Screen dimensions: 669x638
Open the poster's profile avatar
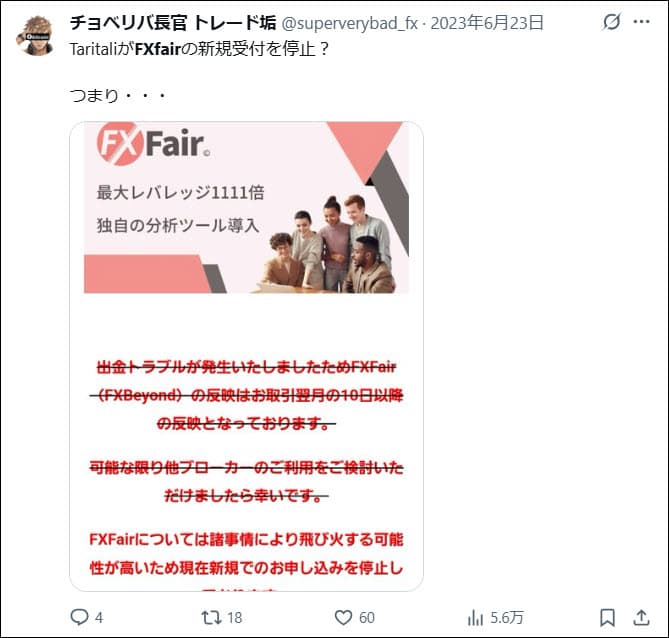click(35, 36)
